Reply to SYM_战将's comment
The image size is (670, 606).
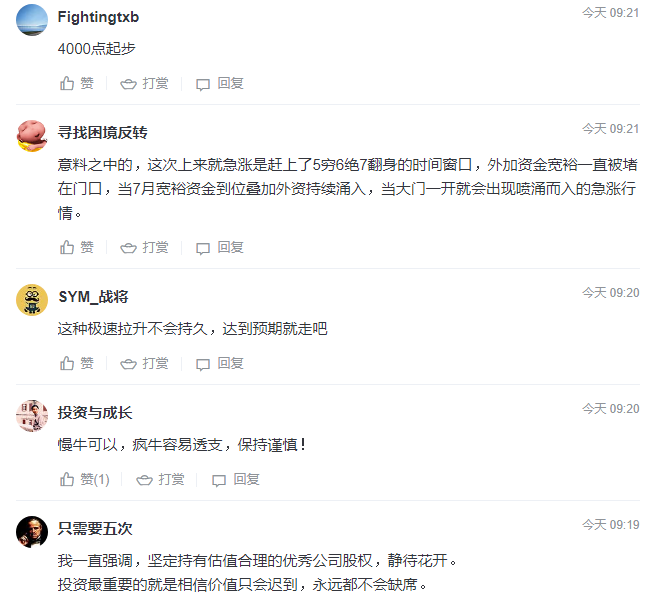coord(219,363)
